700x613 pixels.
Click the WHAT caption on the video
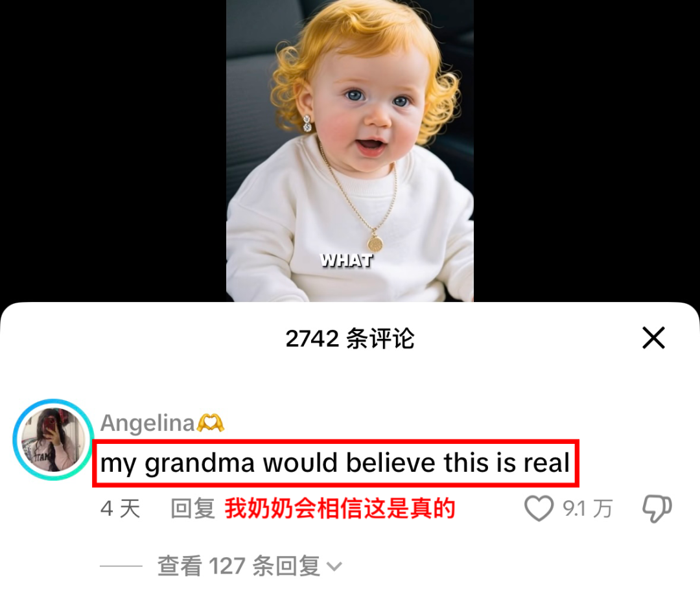tap(346, 260)
